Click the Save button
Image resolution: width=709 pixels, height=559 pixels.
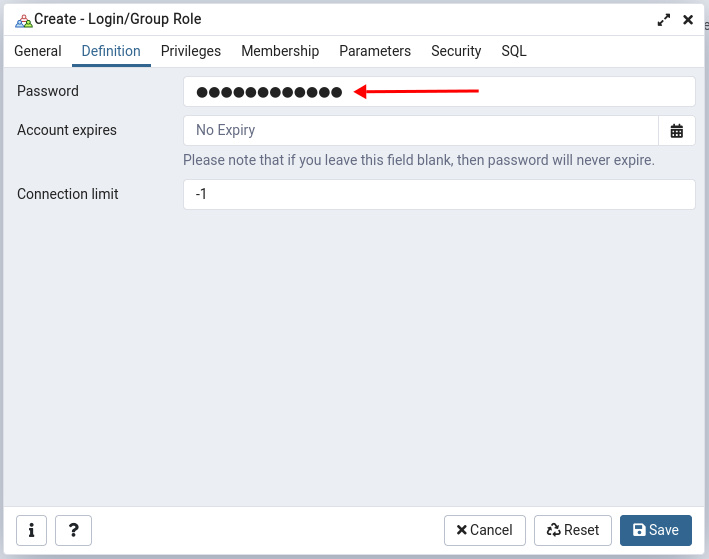(656, 530)
